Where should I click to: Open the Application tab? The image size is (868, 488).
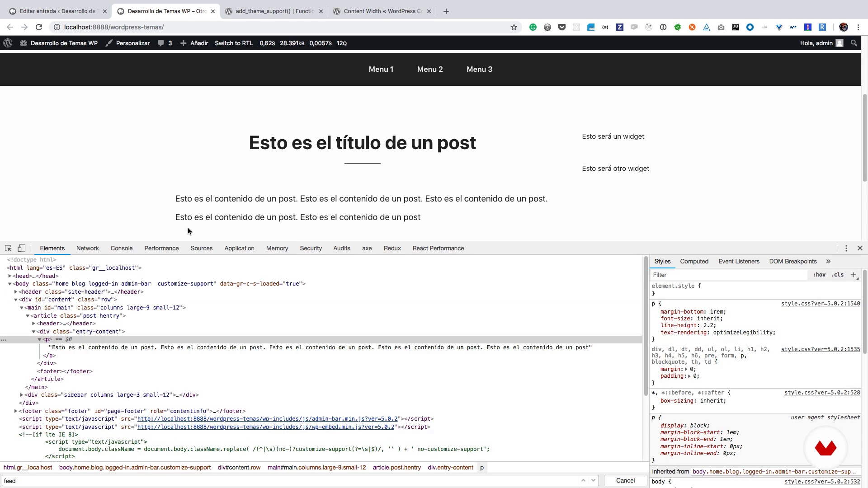click(x=239, y=248)
